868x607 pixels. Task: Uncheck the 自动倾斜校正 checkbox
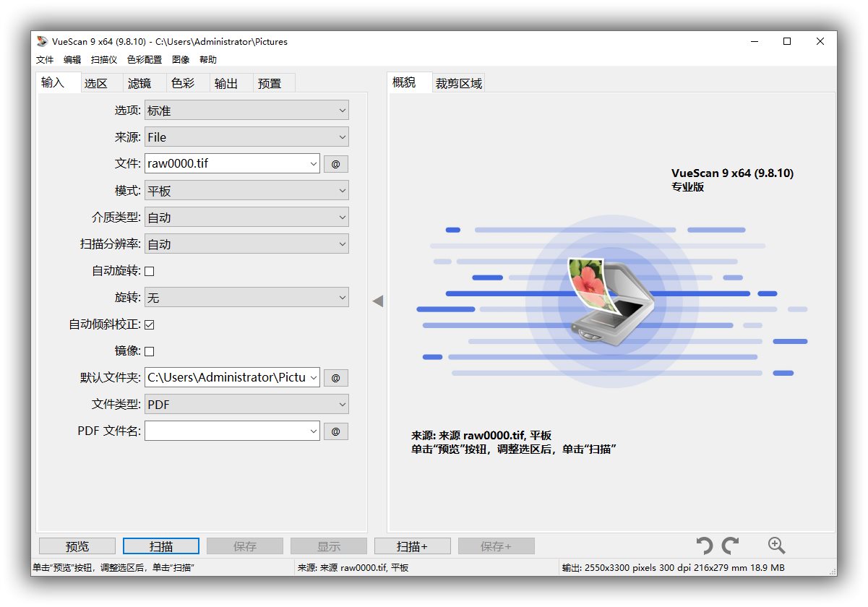pyautogui.click(x=150, y=324)
